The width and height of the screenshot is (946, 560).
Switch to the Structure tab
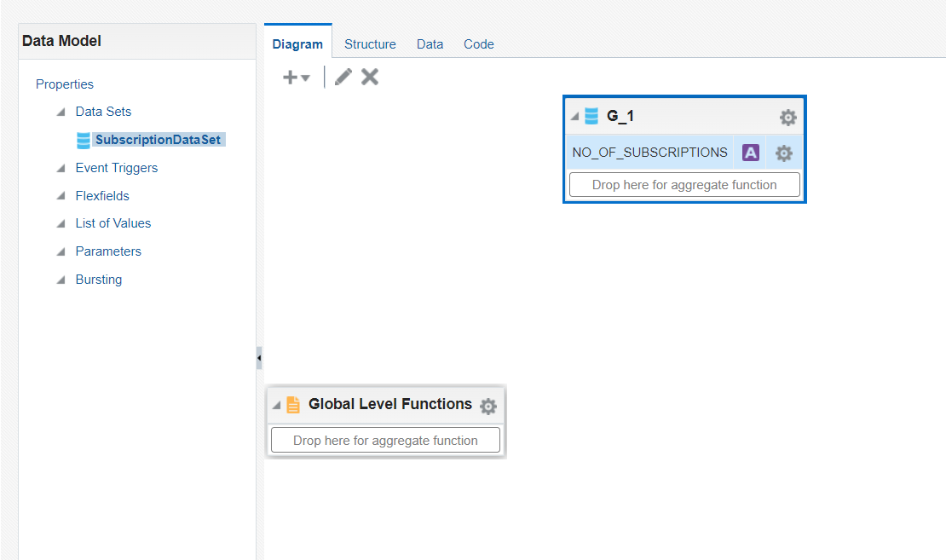tap(370, 43)
